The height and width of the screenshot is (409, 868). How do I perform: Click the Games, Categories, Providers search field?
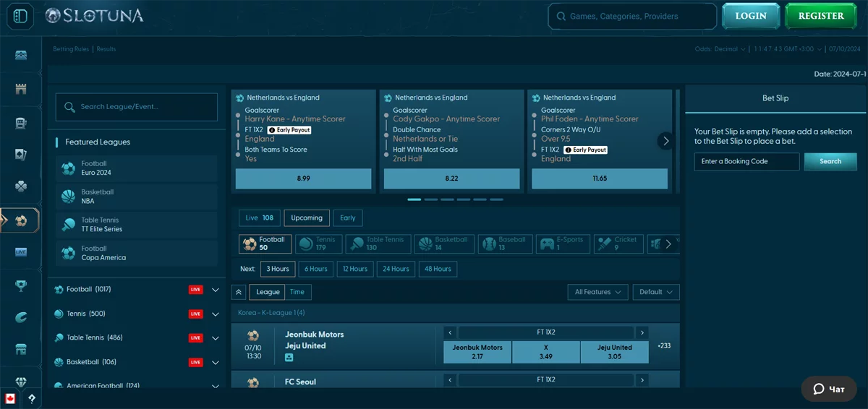pyautogui.click(x=632, y=16)
